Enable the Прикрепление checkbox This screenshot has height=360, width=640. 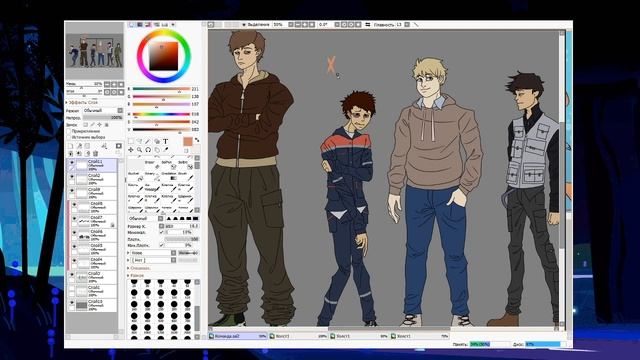pyautogui.click(x=69, y=131)
